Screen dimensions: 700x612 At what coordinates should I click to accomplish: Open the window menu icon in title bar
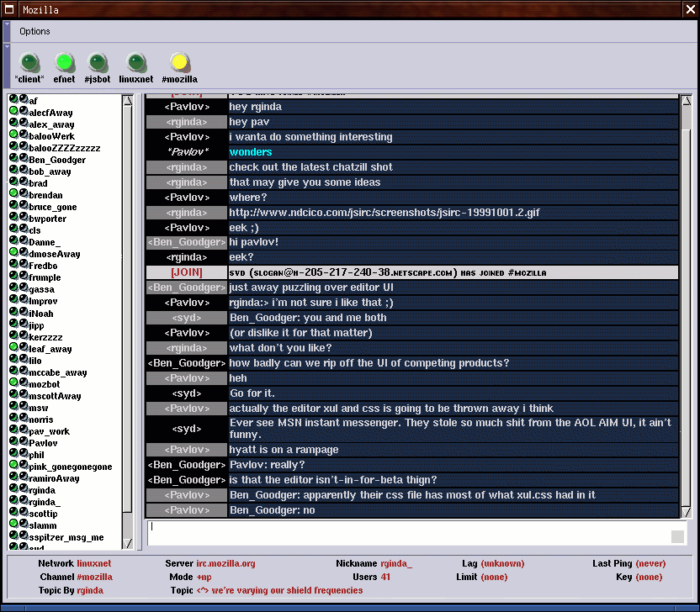pos(9,9)
